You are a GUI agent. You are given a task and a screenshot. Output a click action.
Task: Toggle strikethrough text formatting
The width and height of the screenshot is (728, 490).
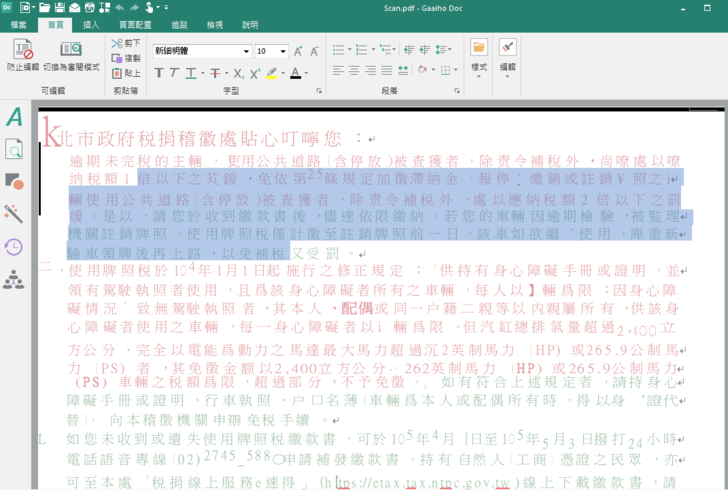click(215, 73)
